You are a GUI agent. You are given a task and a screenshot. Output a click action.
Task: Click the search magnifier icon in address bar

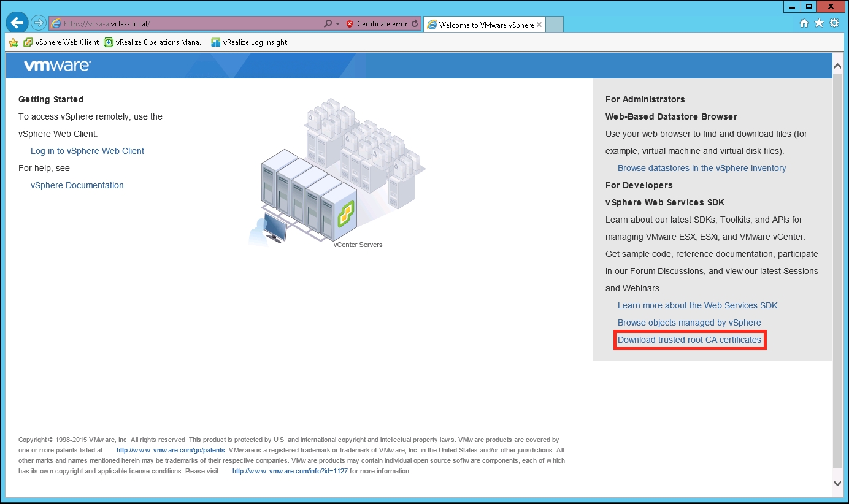click(x=328, y=24)
